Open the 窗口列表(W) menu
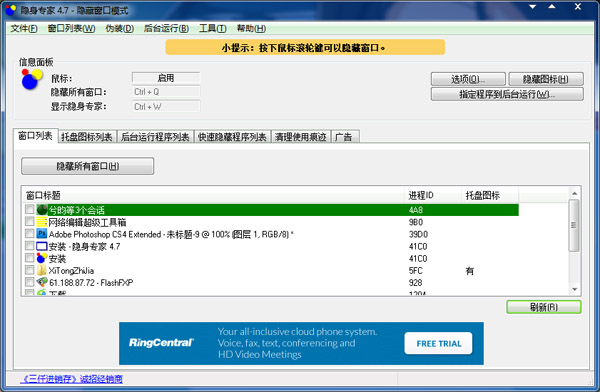Viewport: 600px width, 392px height. tap(71, 28)
